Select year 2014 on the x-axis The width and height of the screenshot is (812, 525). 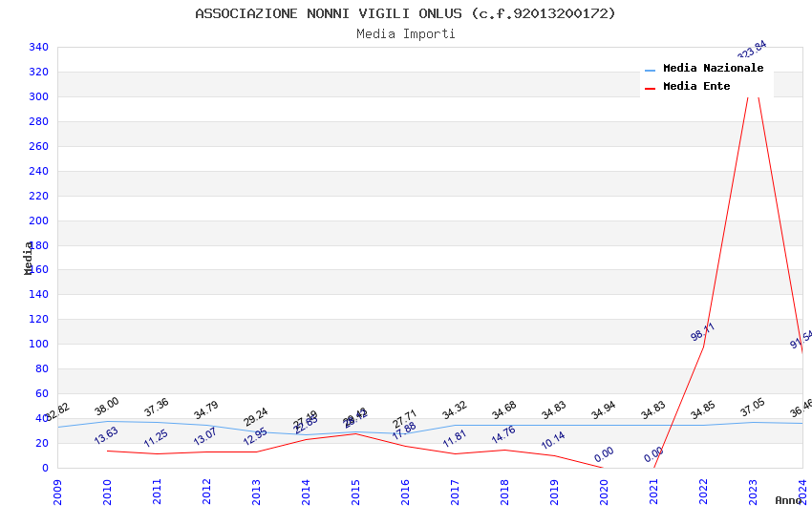click(x=306, y=492)
